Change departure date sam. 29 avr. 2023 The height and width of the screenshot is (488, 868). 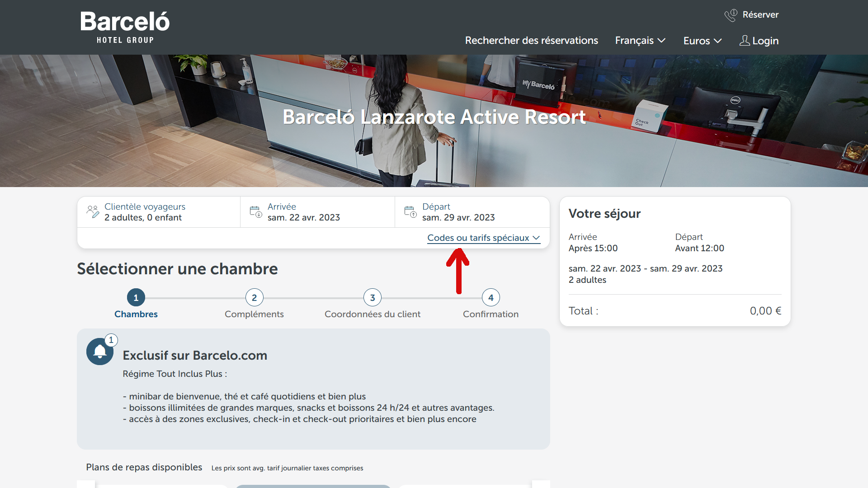click(472, 212)
